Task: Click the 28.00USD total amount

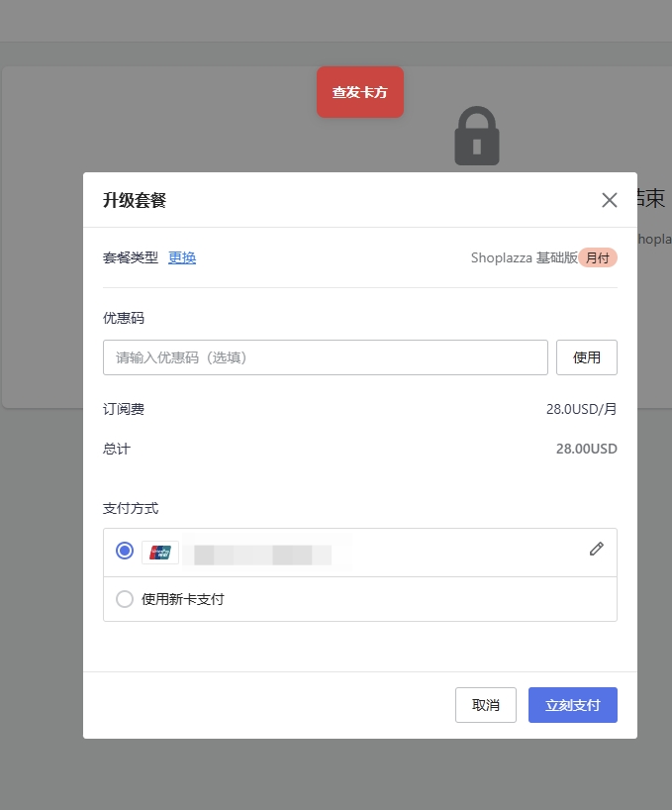Action: (586, 449)
